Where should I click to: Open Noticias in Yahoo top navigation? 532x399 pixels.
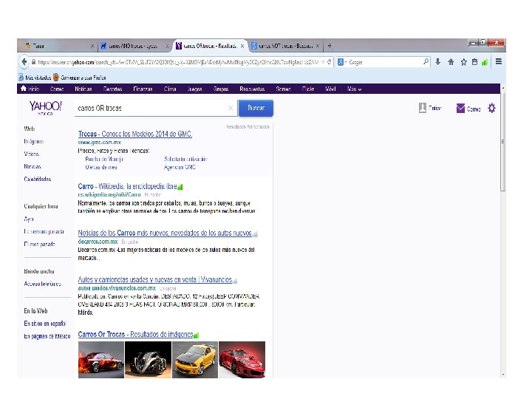pyautogui.click(x=83, y=89)
